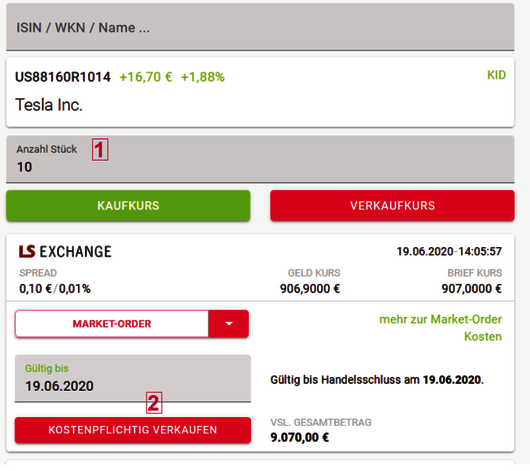Click the Geld Kurs value 906,9000 €
The width and height of the screenshot is (530, 471).
click(x=310, y=289)
